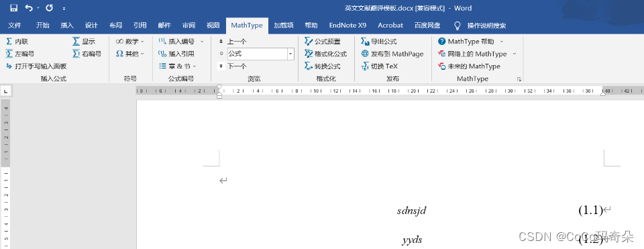Open 未来的 MathType

coord(469,66)
